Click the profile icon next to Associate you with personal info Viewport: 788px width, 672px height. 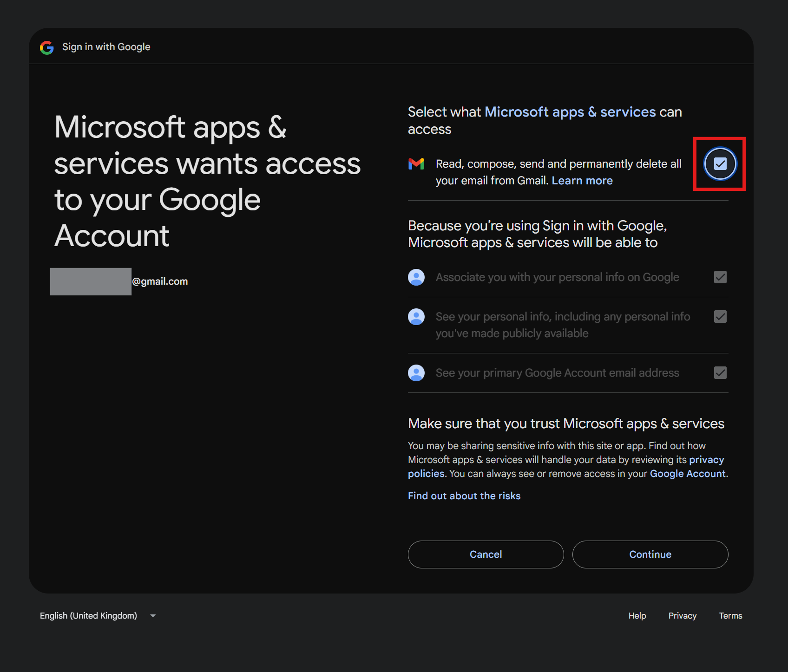tap(416, 277)
